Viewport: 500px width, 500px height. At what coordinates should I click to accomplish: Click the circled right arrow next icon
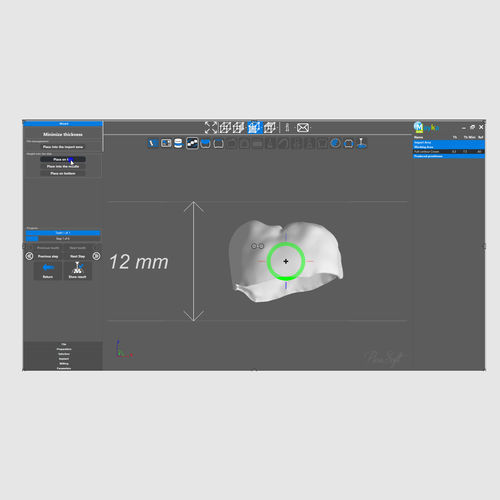(x=96, y=256)
